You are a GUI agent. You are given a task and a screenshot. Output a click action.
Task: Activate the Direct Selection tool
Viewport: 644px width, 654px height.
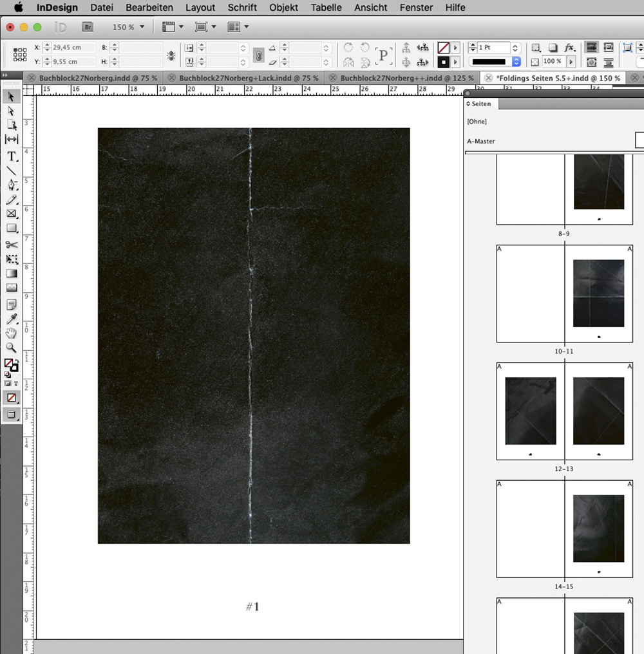click(x=10, y=111)
